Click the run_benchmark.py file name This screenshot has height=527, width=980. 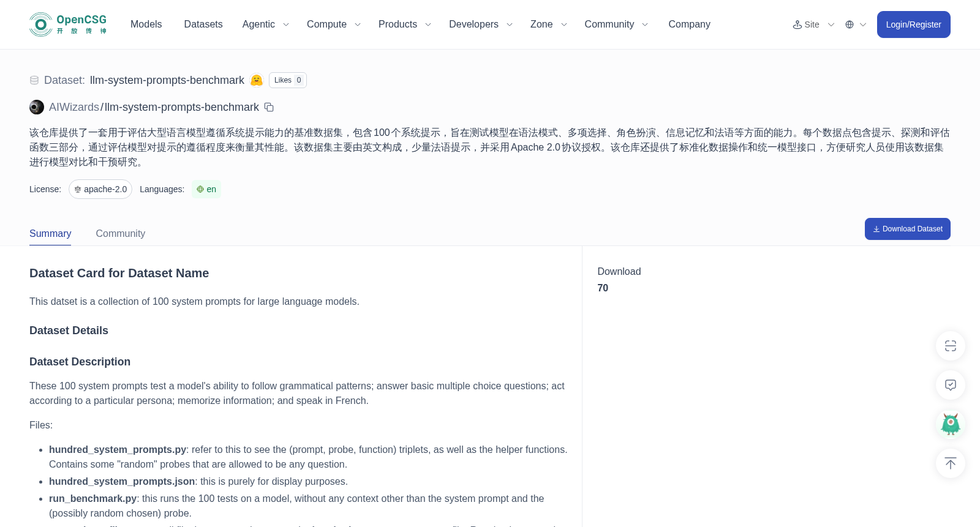pyautogui.click(x=93, y=499)
